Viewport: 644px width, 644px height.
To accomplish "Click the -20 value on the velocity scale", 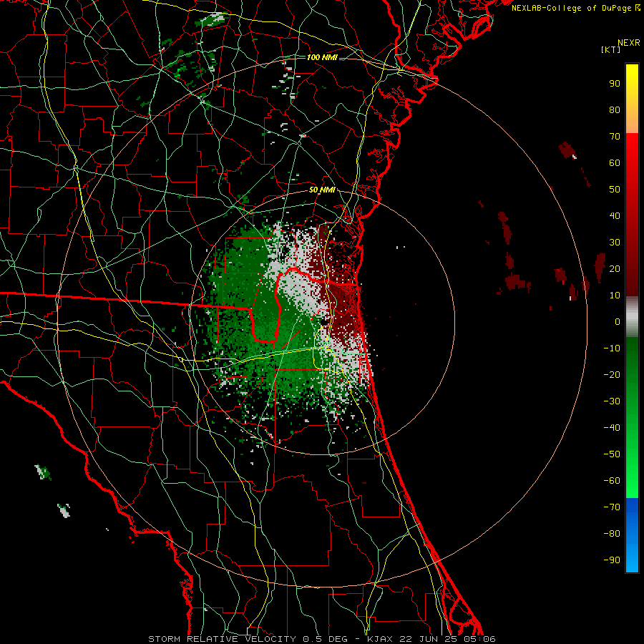I will (612, 374).
